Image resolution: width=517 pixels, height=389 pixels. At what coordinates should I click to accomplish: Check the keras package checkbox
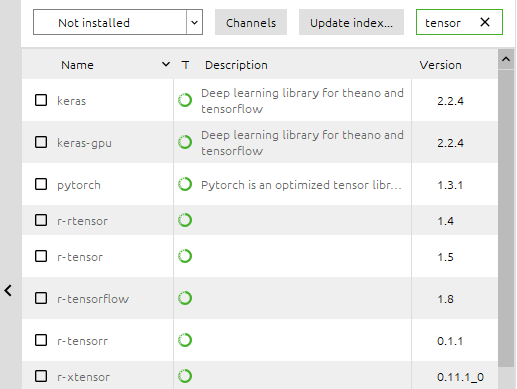point(41,100)
